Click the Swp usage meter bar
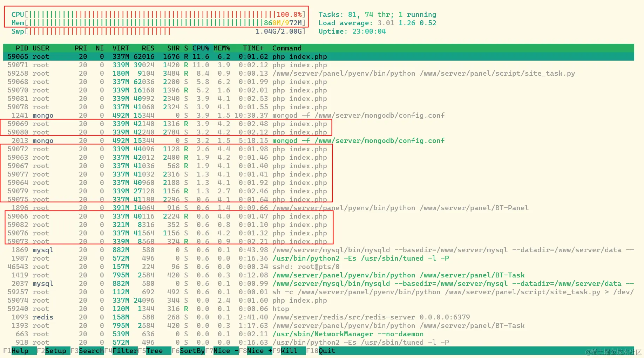Image resolution: width=644 pixels, height=358 pixels. [x=158, y=31]
